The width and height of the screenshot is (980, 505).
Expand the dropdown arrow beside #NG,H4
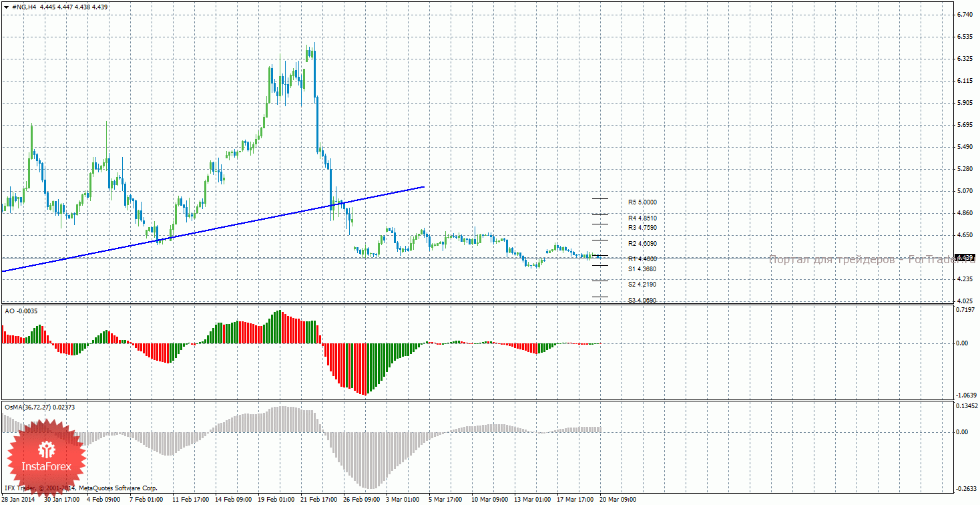point(6,7)
